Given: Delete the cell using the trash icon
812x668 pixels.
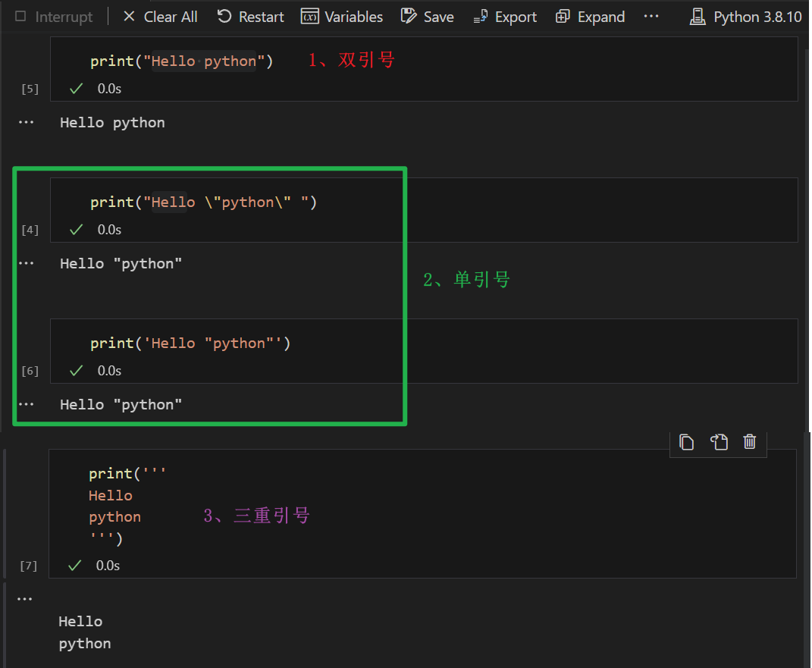Looking at the screenshot, I should 750,442.
